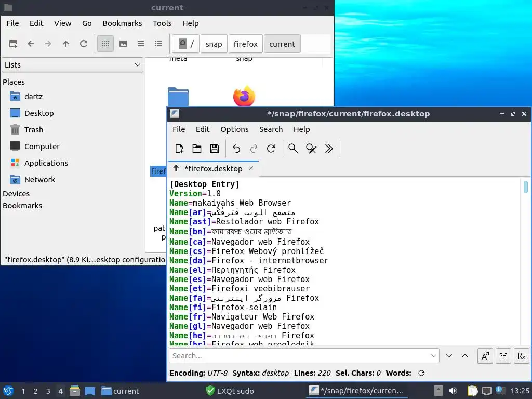Image resolution: width=532 pixels, height=399 pixels.
Task: Open Trash in Places sidebar
Action: 34,130
